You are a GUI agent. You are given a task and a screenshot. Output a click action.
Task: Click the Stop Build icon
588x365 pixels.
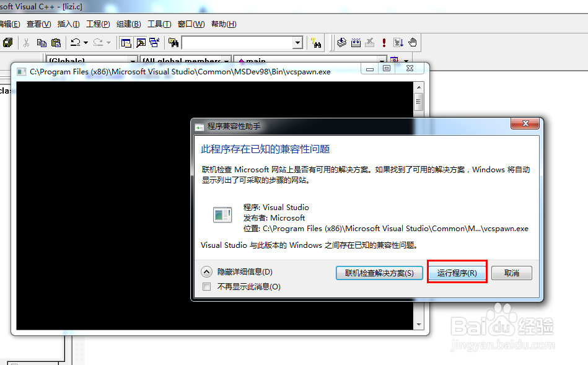370,43
